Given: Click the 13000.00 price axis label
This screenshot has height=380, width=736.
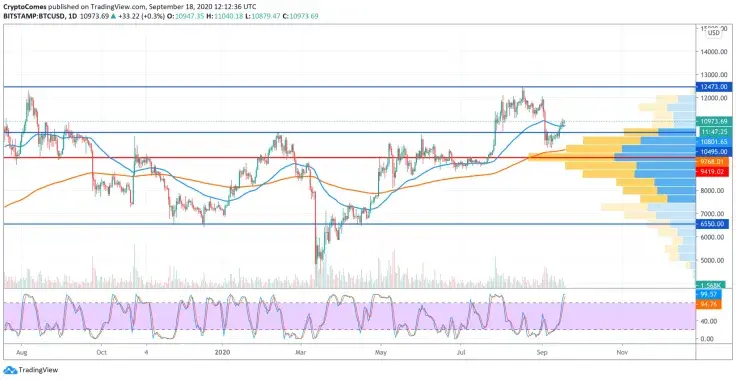Looking at the screenshot, I should (x=713, y=75).
